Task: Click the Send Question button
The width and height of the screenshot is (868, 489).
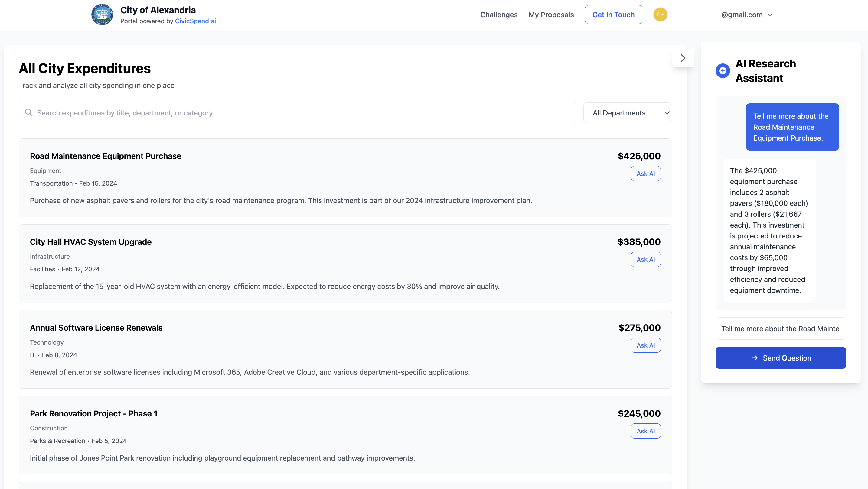Action: (780, 358)
